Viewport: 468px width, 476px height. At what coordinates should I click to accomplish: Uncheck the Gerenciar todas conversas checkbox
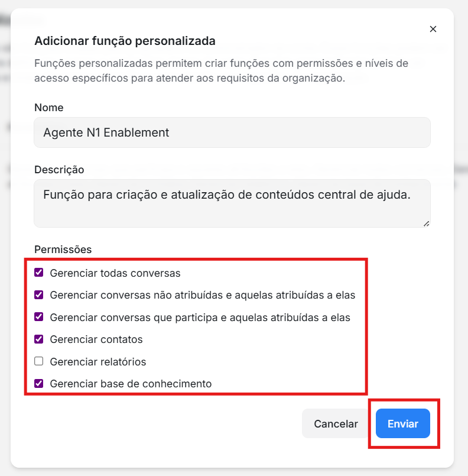point(39,273)
